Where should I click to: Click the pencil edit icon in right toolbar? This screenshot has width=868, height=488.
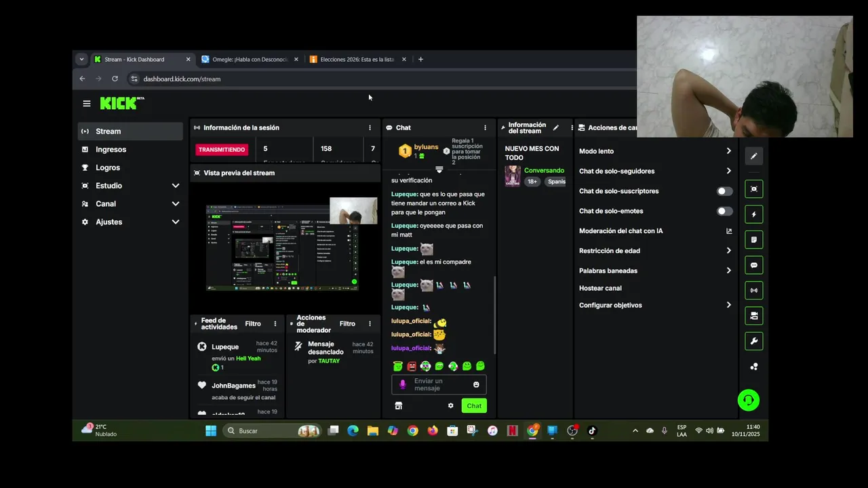(x=753, y=156)
